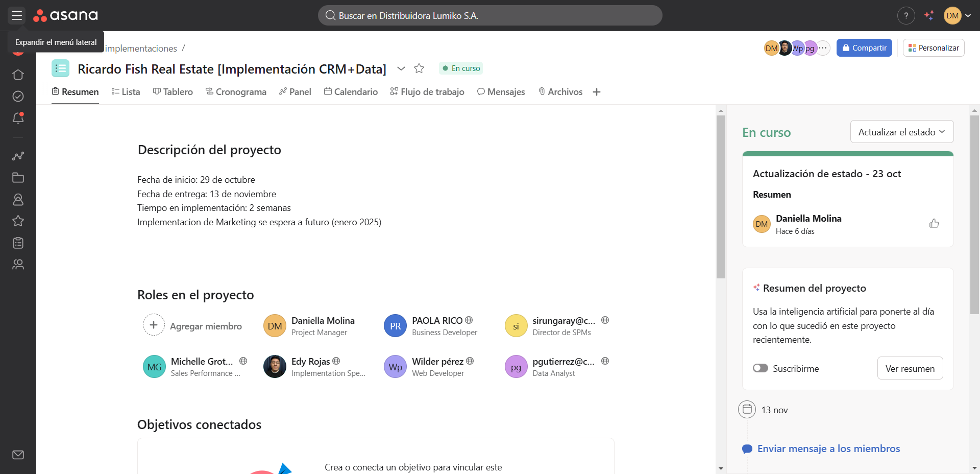
Task: Click the Asana logo
Action: click(65, 15)
